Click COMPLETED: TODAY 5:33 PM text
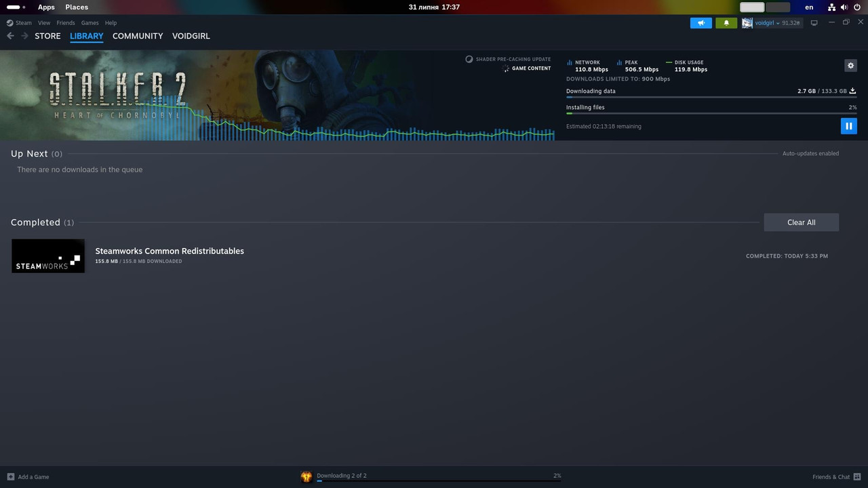The width and height of the screenshot is (868, 488). tap(787, 256)
